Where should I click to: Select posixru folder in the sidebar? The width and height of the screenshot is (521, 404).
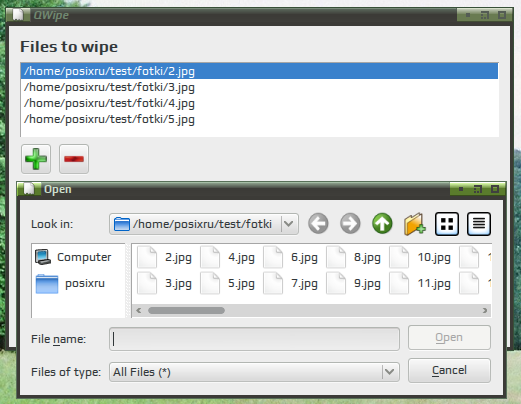(70, 283)
